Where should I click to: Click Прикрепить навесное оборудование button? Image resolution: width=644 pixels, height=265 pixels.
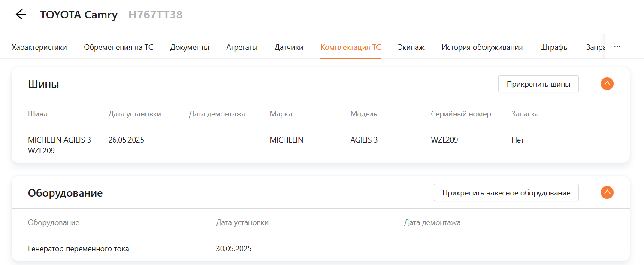(x=506, y=192)
